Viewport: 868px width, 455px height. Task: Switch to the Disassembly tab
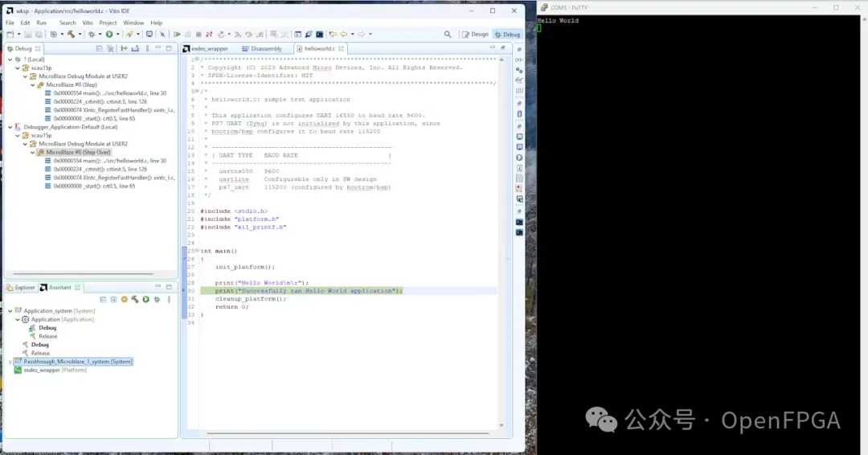[262, 49]
